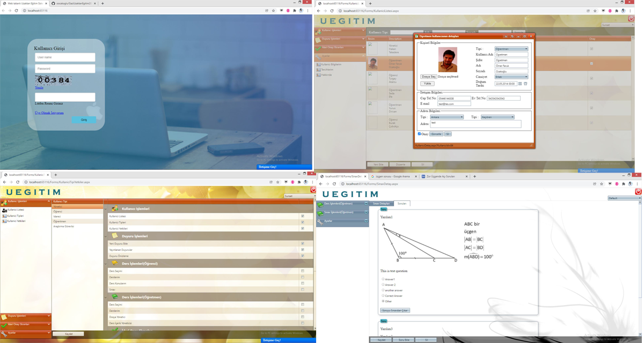Open the calendar icon beside Doğum Tarihi

(520, 84)
